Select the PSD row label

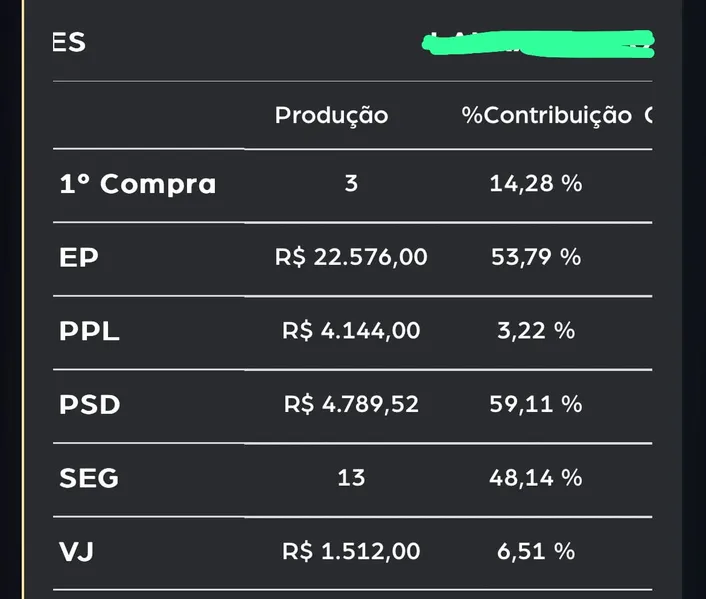coord(89,405)
